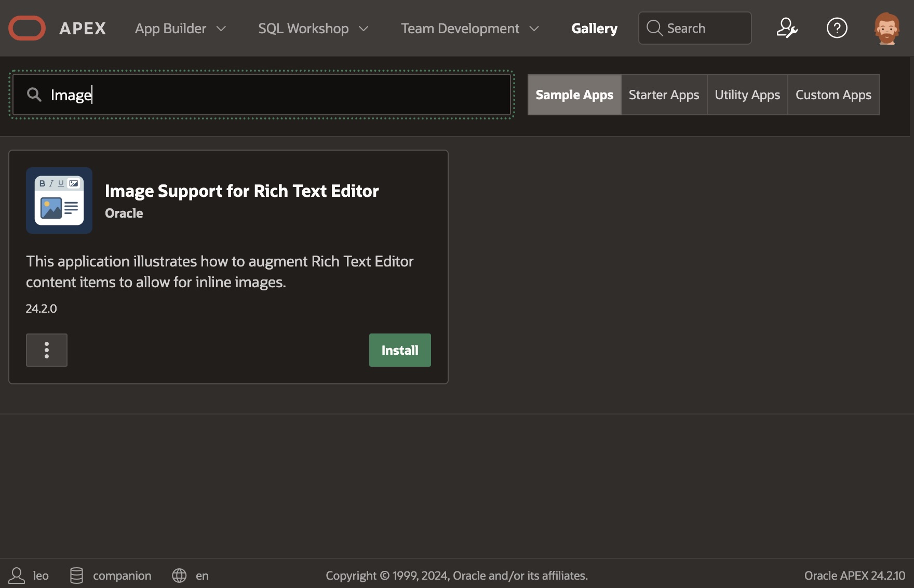Go to the Gallery page
The width and height of the screenshot is (914, 588).
pyautogui.click(x=595, y=29)
